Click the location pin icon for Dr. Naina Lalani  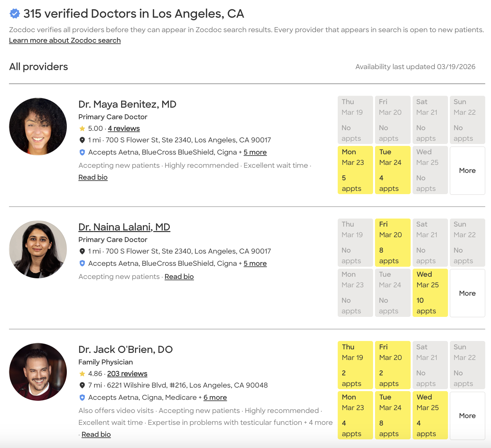[82, 251]
